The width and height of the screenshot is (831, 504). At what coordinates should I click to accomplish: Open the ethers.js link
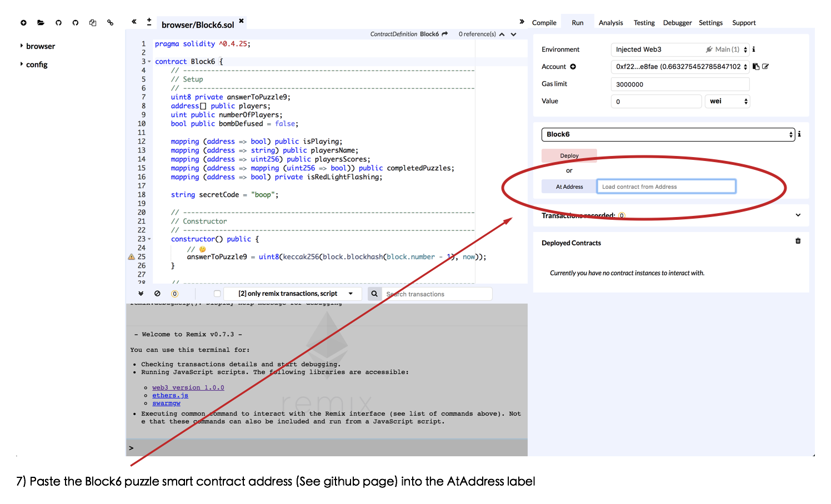pyautogui.click(x=171, y=395)
